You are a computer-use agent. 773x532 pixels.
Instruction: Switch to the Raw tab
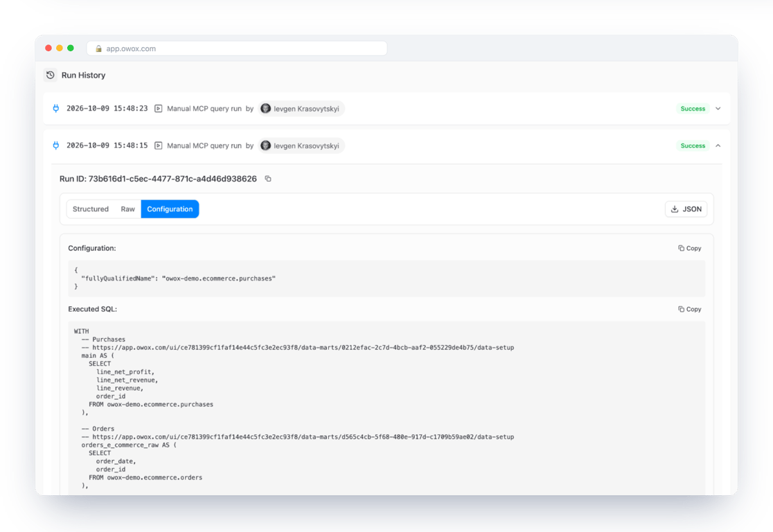pos(127,209)
